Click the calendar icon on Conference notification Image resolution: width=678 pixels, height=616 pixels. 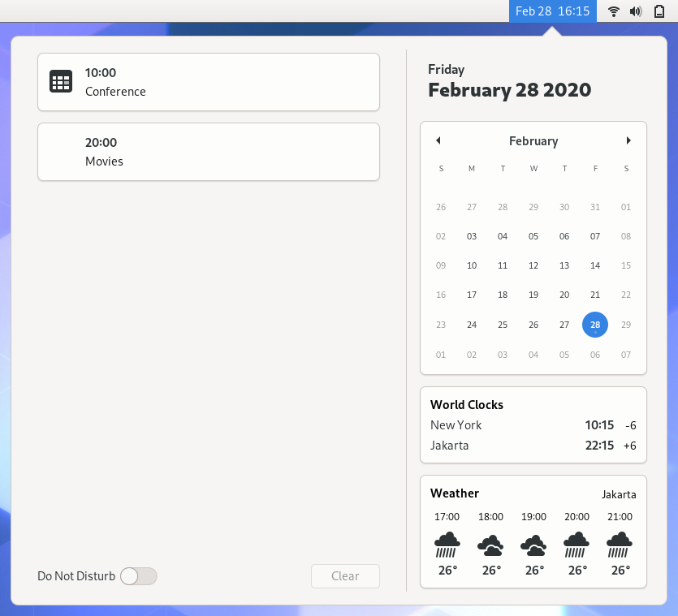coord(61,81)
